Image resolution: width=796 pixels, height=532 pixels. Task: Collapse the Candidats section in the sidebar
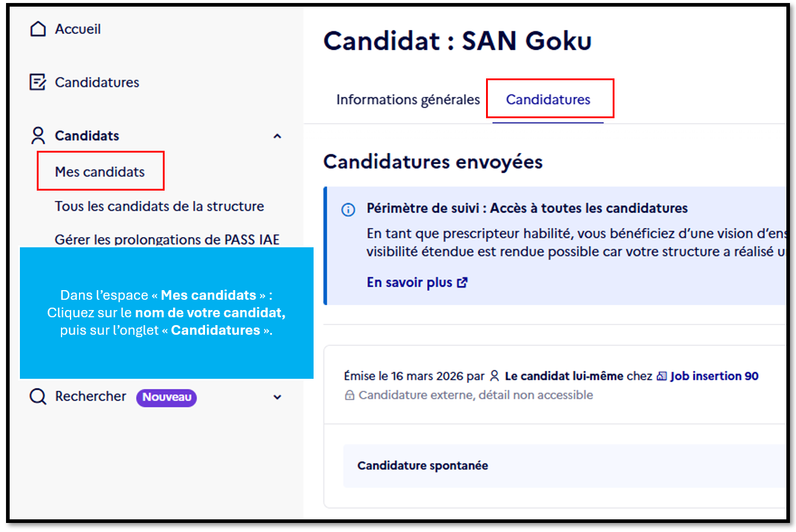click(277, 136)
